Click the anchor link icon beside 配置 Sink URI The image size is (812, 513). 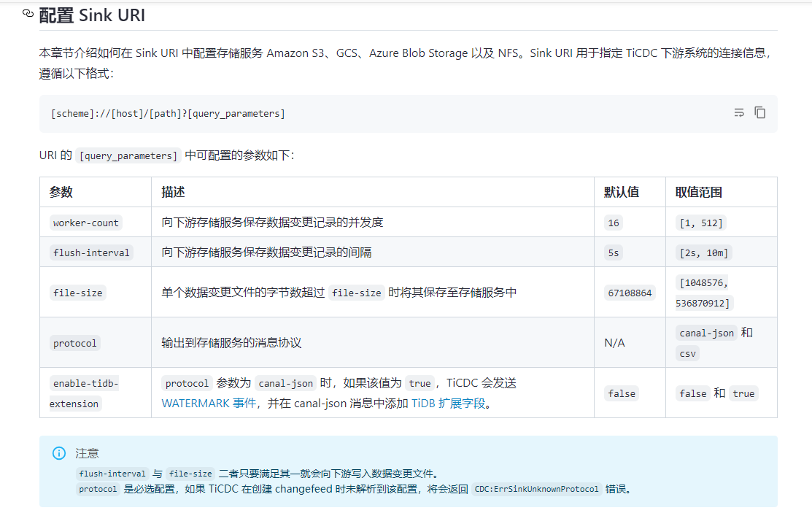[x=28, y=13]
